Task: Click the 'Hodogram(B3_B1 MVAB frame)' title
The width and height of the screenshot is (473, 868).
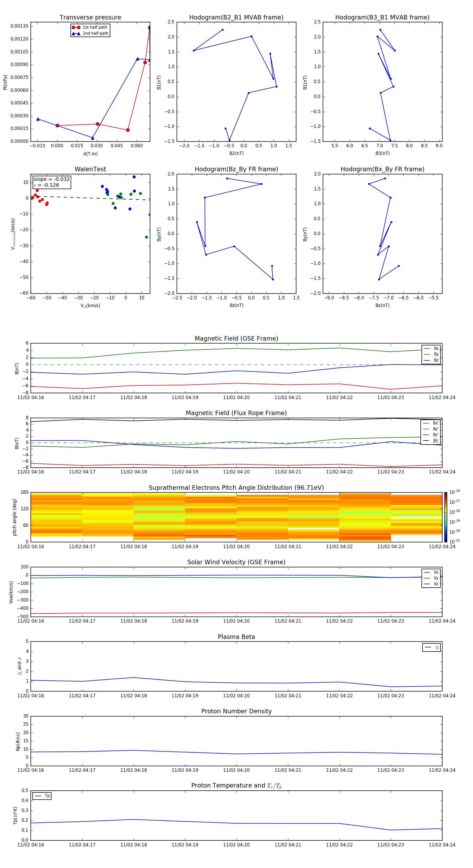Action: tap(382, 18)
